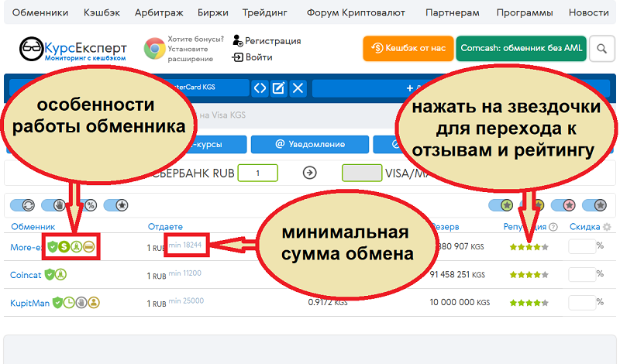Toggle the green star reputation filter
Screen dimensions: 620x364
pyautogui.click(x=501, y=205)
